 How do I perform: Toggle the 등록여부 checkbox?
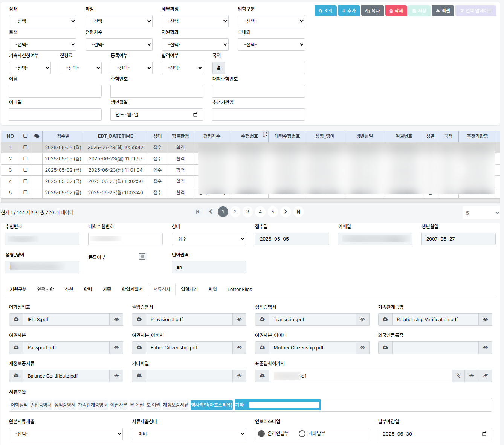coord(142,256)
